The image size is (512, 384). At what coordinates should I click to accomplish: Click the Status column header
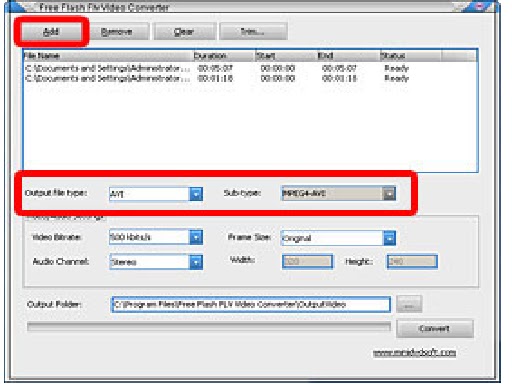coord(411,56)
